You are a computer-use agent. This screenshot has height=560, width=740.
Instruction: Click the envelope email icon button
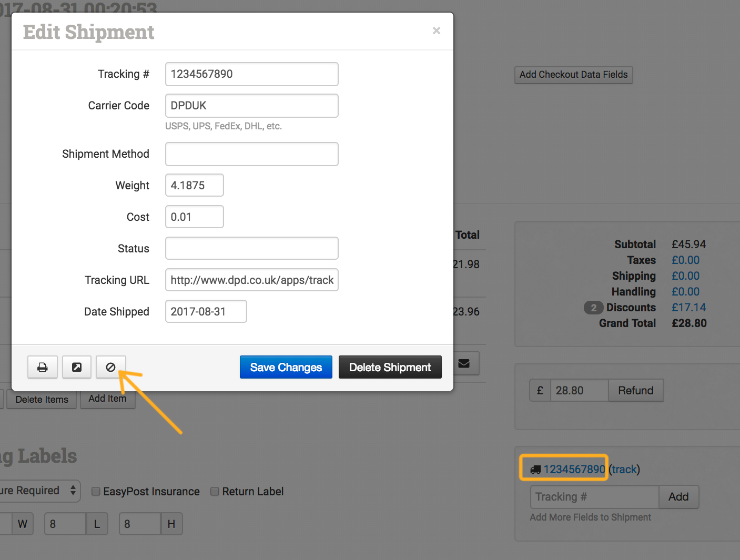coord(464,363)
